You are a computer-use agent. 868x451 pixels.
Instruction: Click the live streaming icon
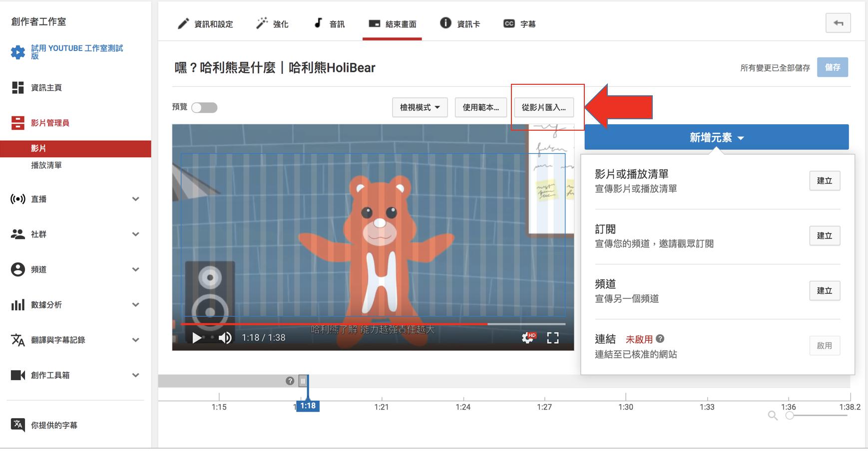(x=18, y=199)
